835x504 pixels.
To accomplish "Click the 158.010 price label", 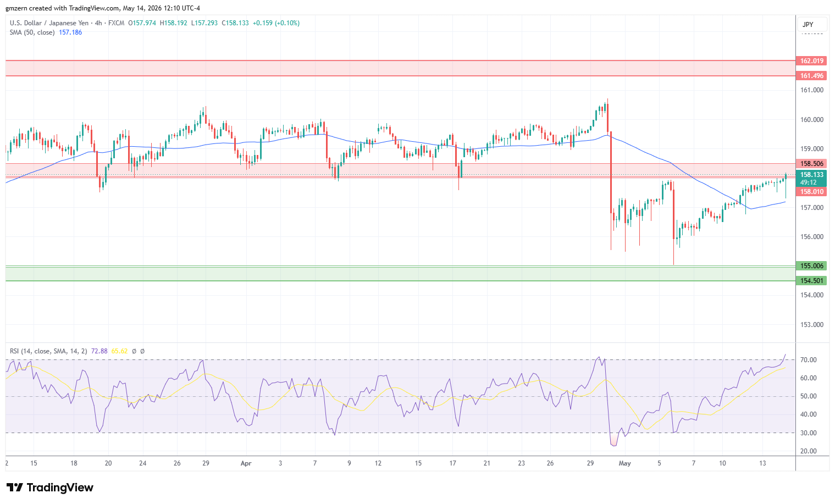I will [811, 192].
